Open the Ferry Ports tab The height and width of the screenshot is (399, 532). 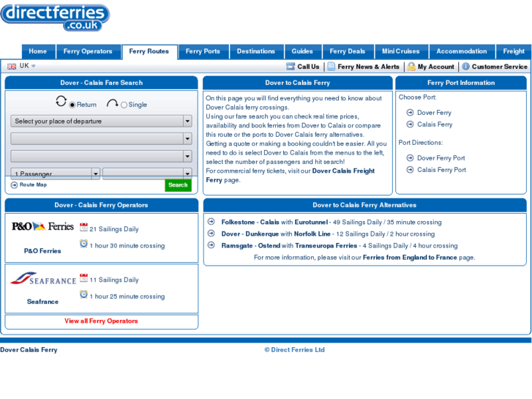coord(203,52)
